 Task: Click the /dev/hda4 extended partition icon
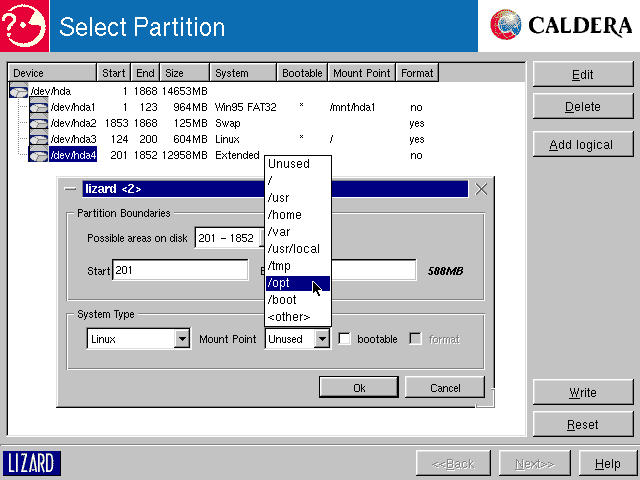[x=38, y=155]
